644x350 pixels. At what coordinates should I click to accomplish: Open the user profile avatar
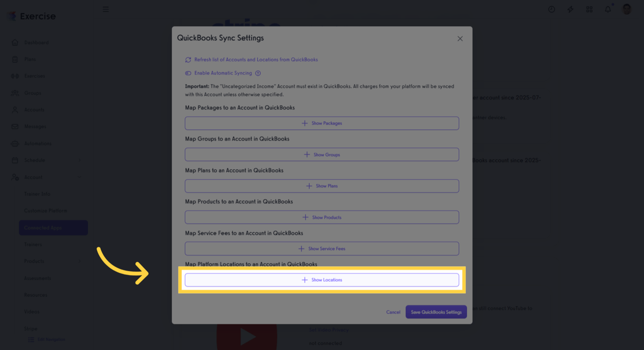point(627,9)
